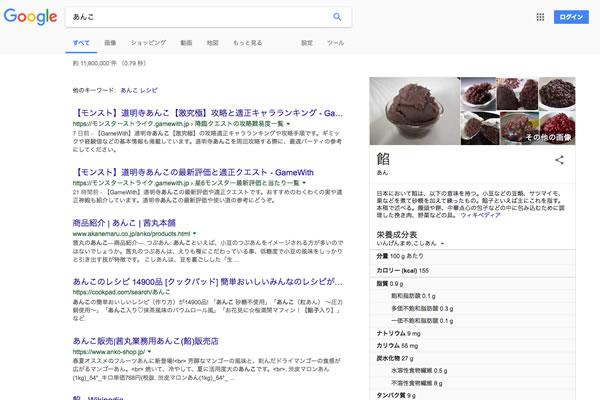Click the 分量 100 g あたり row
Image resolution: width=600 pixels, height=400 pixels.
(472, 256)
